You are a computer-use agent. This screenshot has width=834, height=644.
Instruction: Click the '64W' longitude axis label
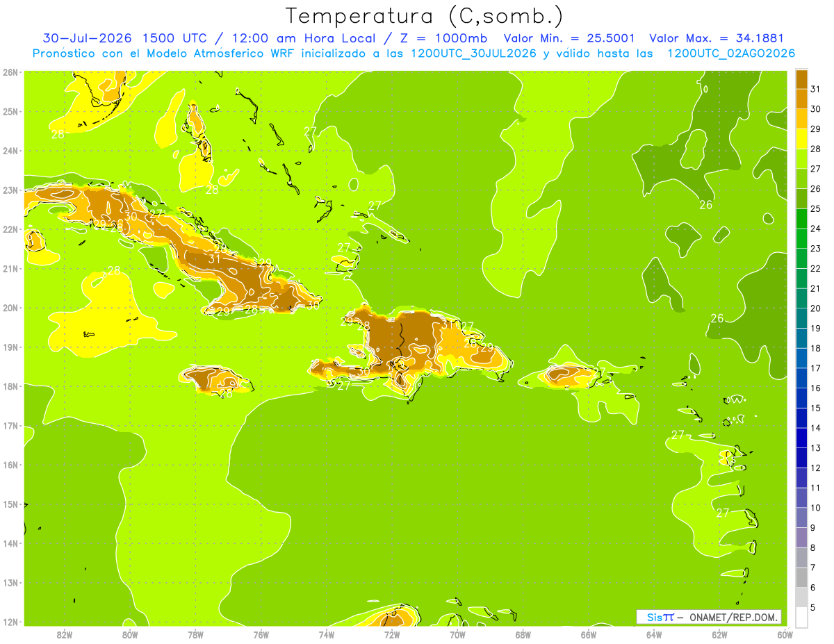[654, 634]
